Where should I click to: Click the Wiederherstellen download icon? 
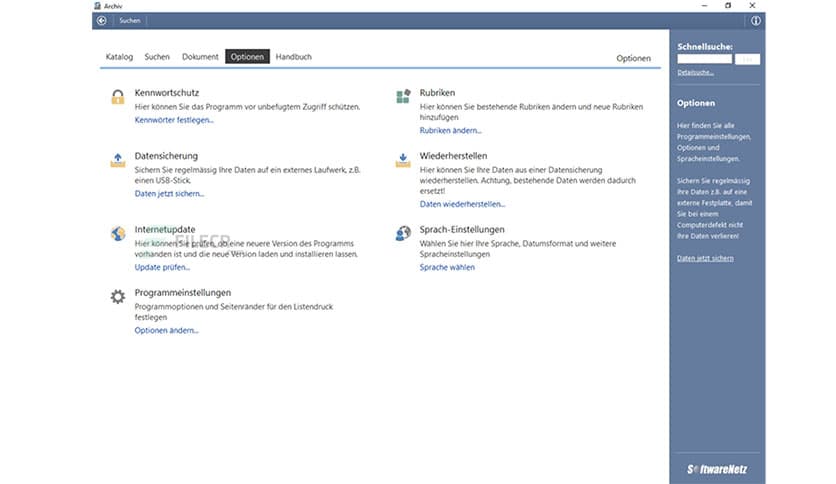point(403,160)
